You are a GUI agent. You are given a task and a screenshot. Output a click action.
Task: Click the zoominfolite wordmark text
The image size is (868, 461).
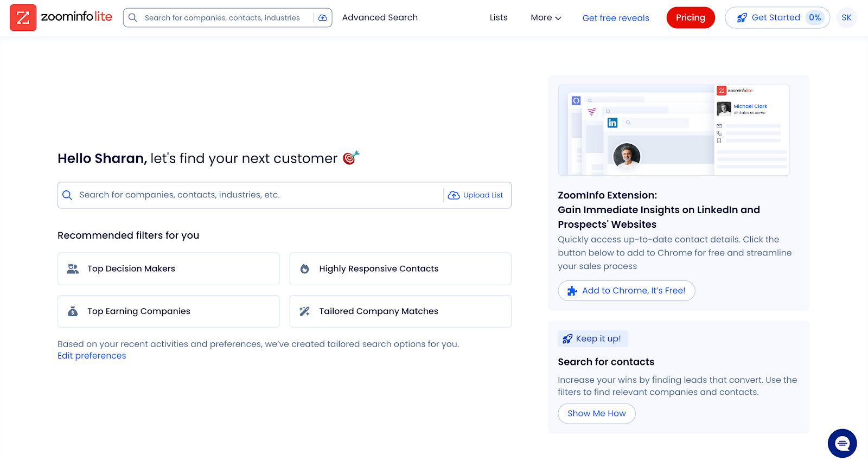pyautogui.click(x=76, y=17)
